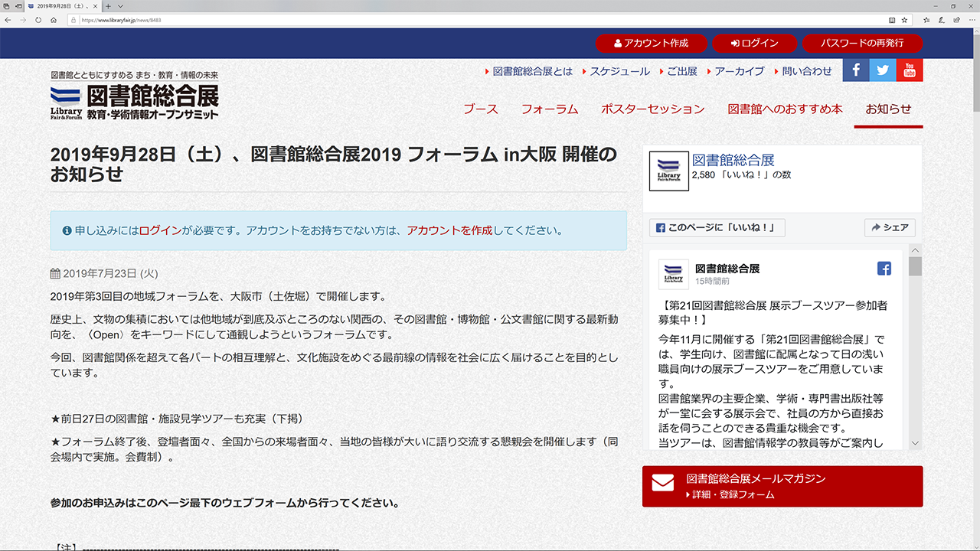Click the 15時間前 post timestamp

point(712,282)
